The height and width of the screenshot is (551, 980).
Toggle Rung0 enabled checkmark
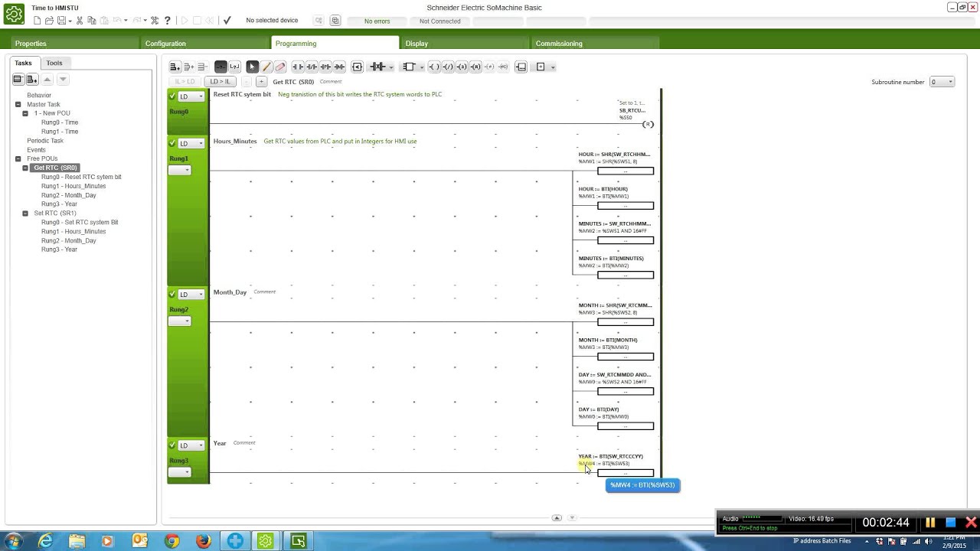click(172, 96)
